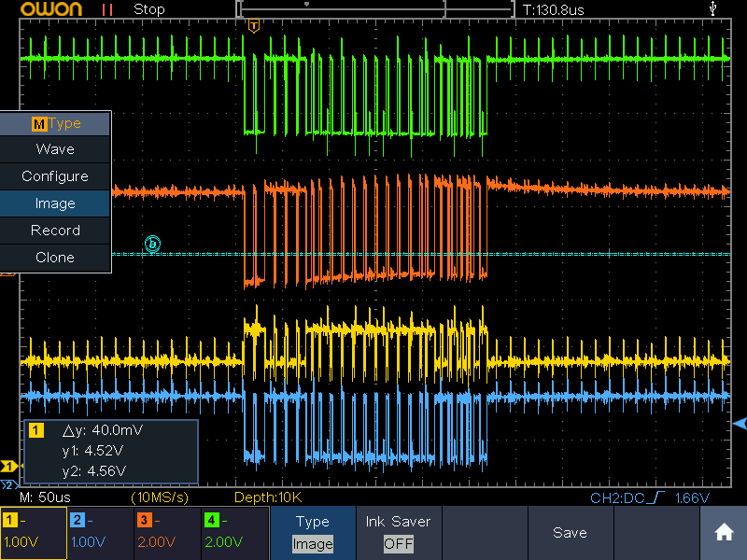Screen dimensions: 747x560
Task: Click the yellow channel 1 ground marker
Action: pyautogui.click(x=9, y=466)
